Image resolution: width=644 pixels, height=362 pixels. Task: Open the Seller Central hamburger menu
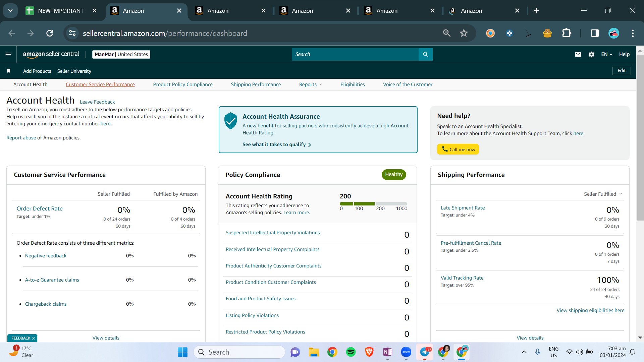tap(8, 54)
